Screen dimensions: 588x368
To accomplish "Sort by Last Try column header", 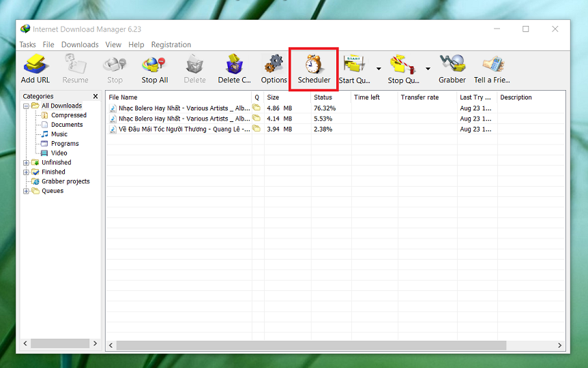I will pos(477,97).
